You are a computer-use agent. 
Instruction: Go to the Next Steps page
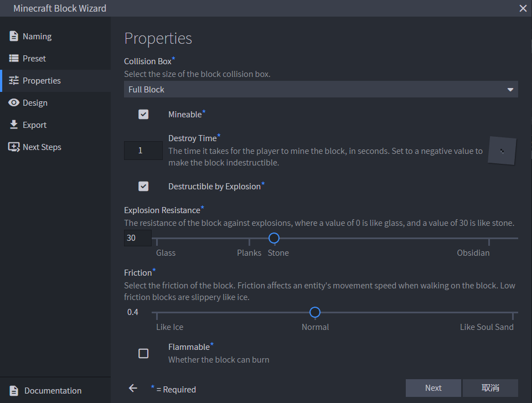point(42,147)
